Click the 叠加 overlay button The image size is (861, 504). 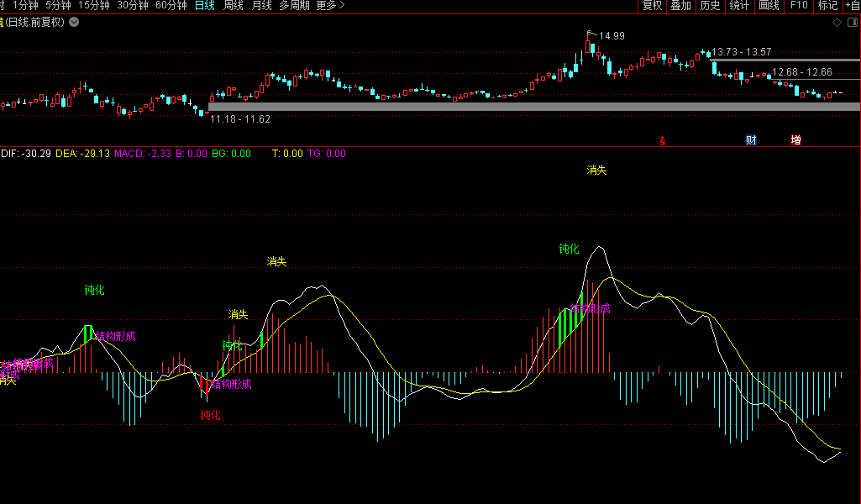point(680,6)
